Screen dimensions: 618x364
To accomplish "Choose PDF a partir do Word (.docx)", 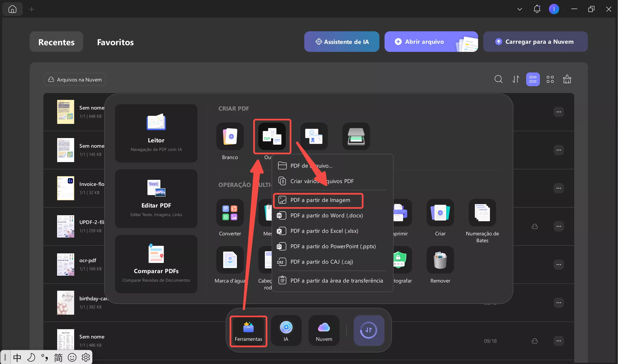I will click(x=326, y=215).
